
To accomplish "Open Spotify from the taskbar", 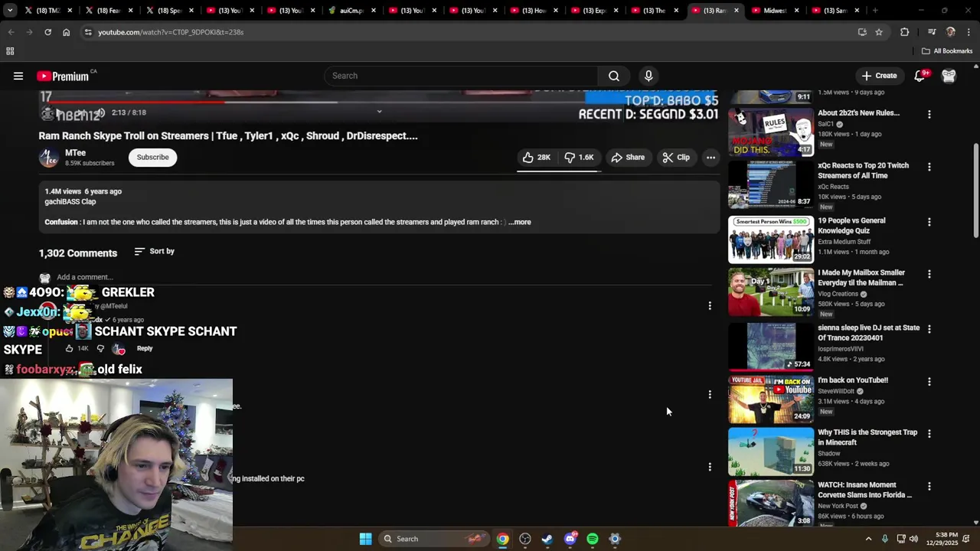I will (593, 539).
